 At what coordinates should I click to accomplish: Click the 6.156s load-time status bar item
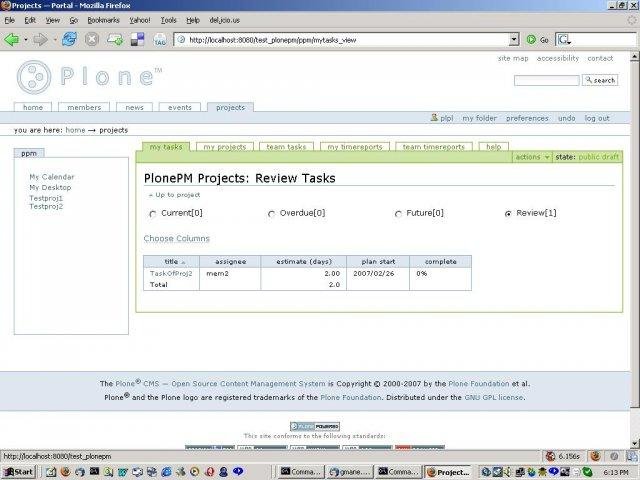coord(562,456)
